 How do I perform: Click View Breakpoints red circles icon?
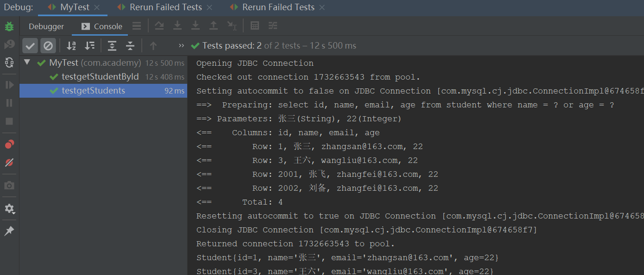pos(9,144)
